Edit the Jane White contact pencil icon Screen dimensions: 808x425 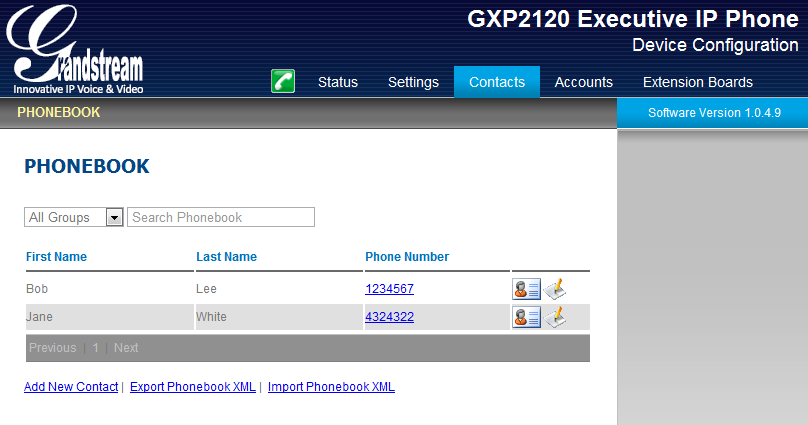pyautogui.click(x=555, y=317)
